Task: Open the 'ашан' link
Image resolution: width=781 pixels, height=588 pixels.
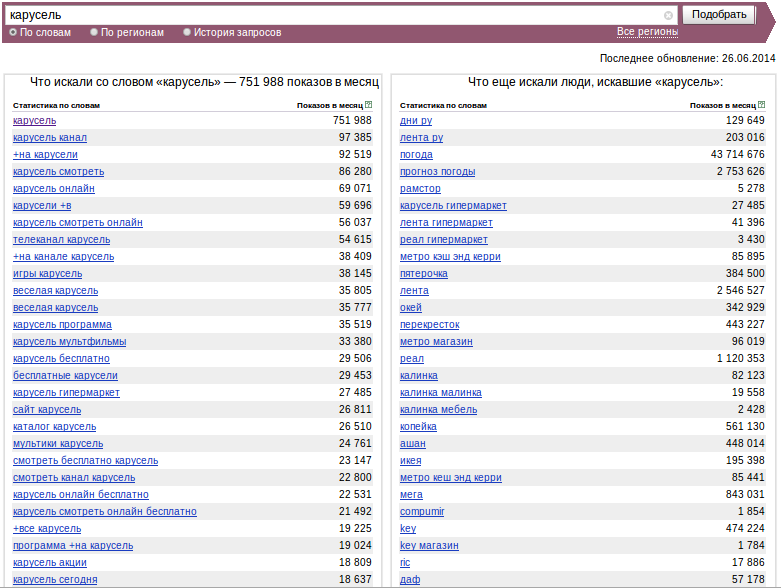Action: click(413, 443)
